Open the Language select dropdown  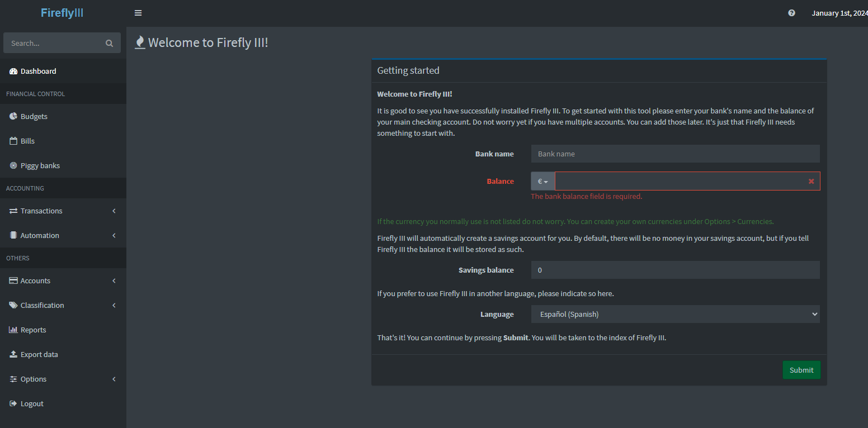click(675, 314)
